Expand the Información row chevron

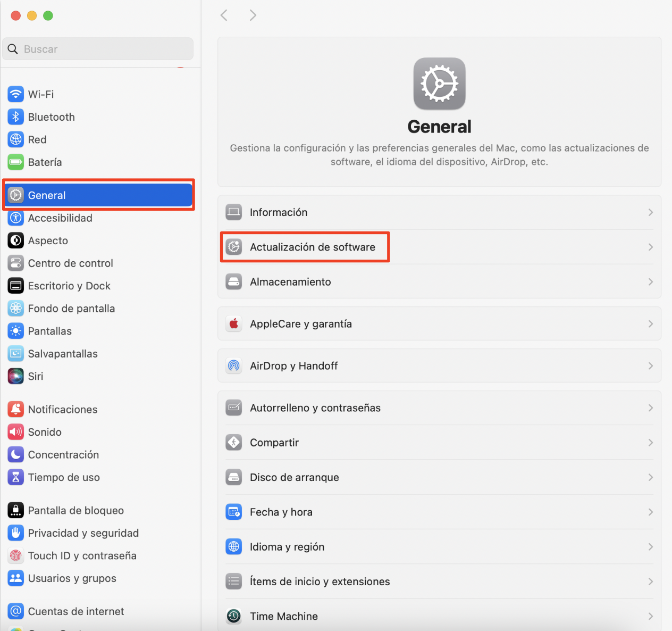tap(651, 212)
